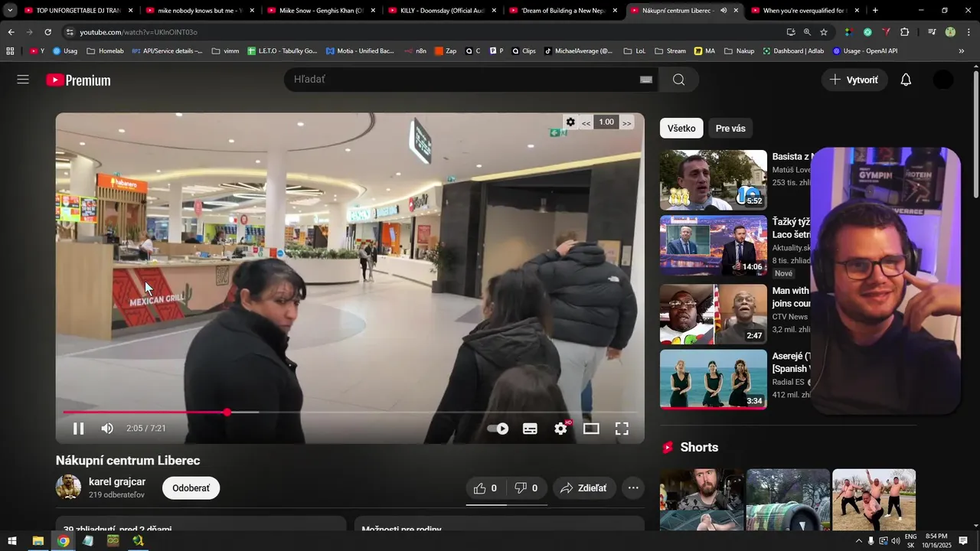
Task: Open more actions three-dot menu
Action: tap(633, 488)
